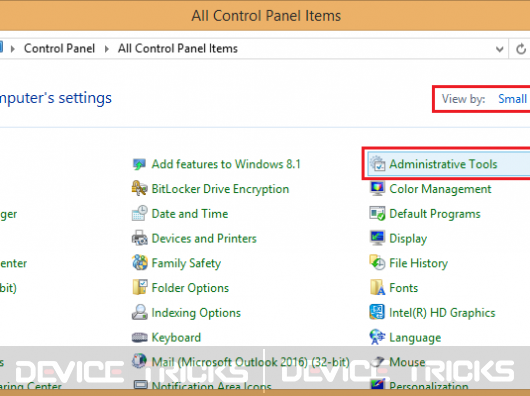Launch the Date and Time link
This screenshot has height=396, width=530.
pyautogui.click(x=190, y=214)
